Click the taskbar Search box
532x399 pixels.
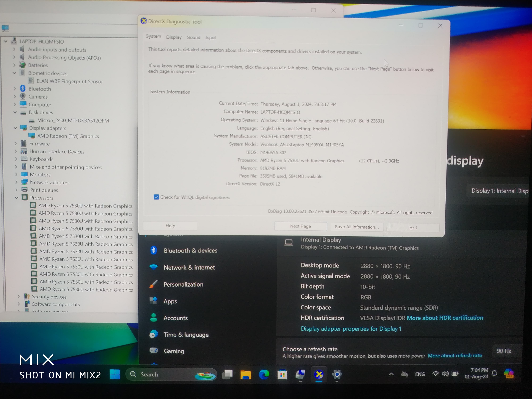tap(171, 375)
